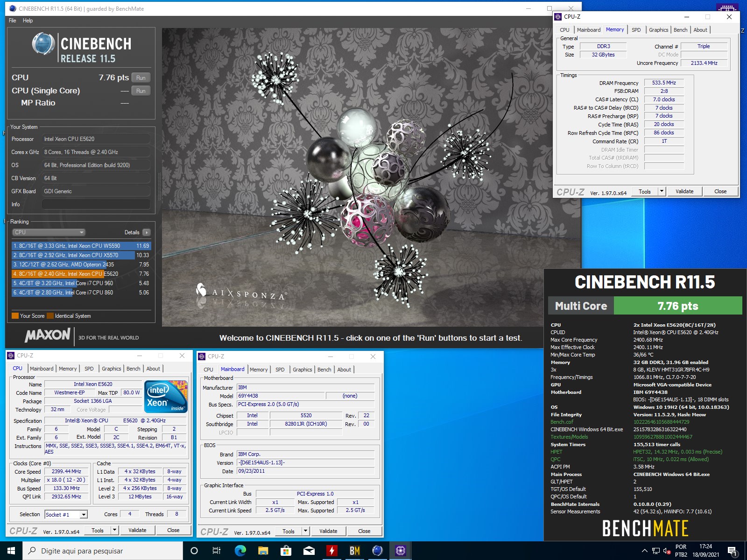Switch to Cinebench globe taskbar icon
The height and width of the screenshot is (560, 747).
tap(377, 551)
